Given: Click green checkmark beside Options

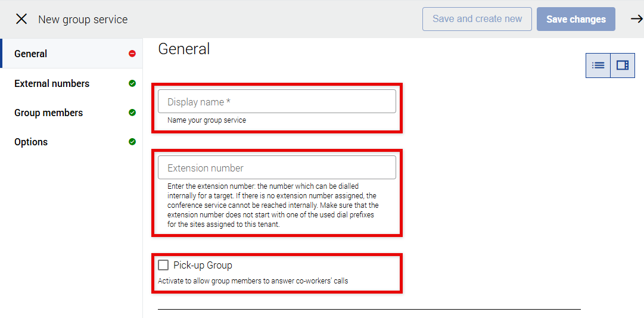Looking at the screenshot, I should coord(132,142).
